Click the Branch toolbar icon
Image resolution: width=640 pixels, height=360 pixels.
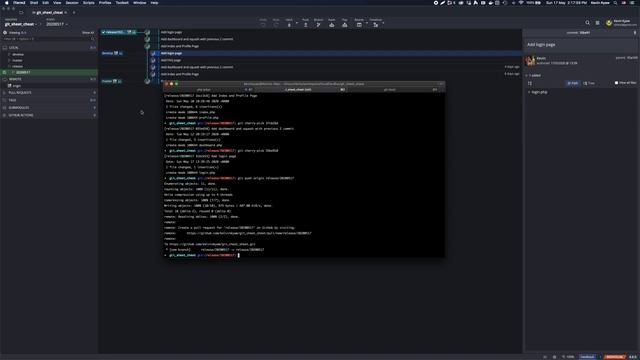pos(318,24)
